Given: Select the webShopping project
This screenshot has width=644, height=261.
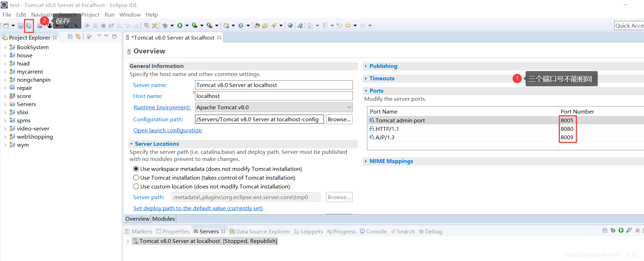Looking at the screenshot, I should 35,137.
